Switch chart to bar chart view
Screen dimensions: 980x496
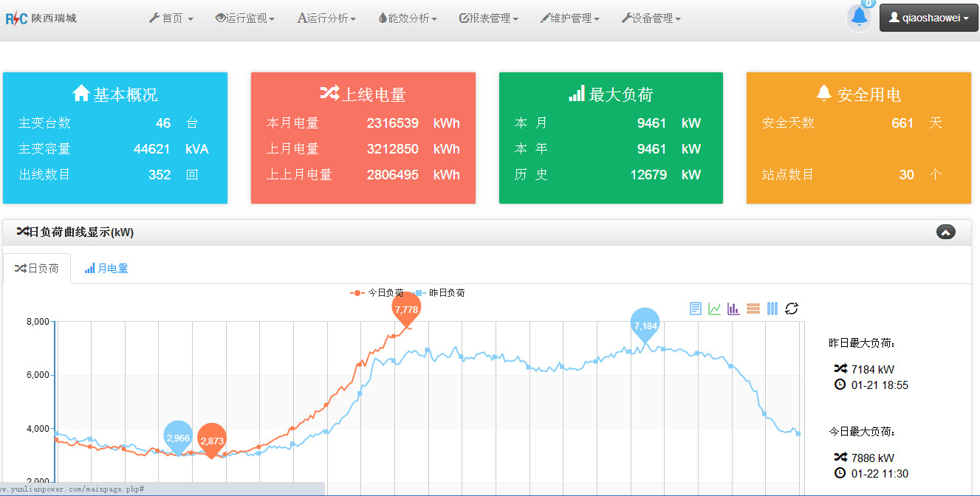click(733, 309)
